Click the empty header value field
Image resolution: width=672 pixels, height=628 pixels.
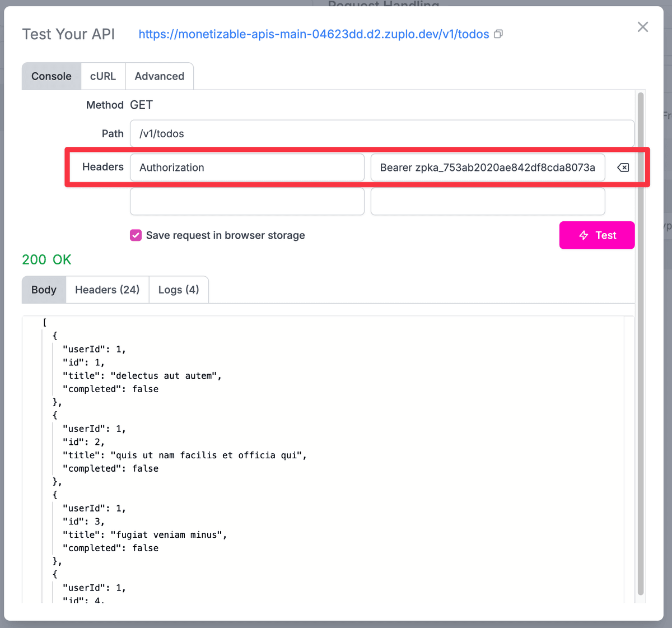[x=488, y=201]
